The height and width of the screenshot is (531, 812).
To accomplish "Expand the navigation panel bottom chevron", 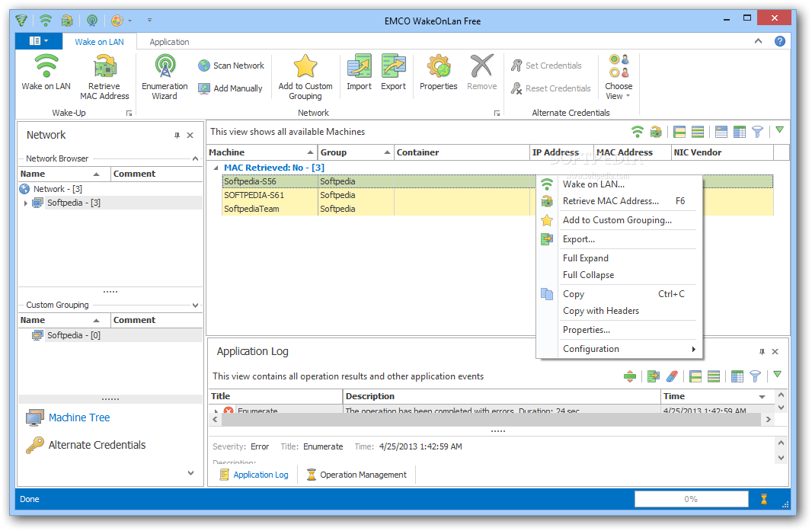I will [x=190, y=473].
